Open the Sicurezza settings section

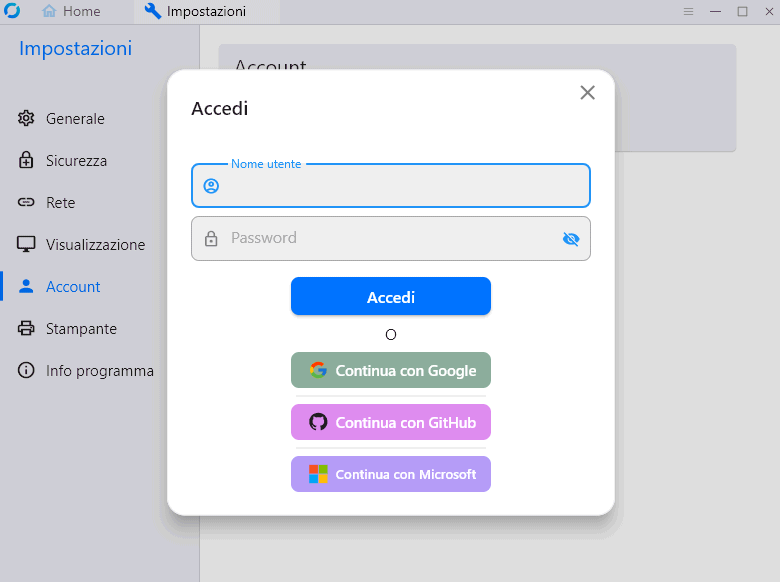pos(99,161)
